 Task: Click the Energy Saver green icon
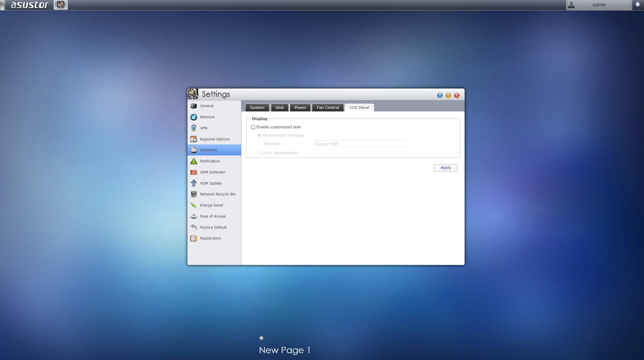tap(194, 205)
